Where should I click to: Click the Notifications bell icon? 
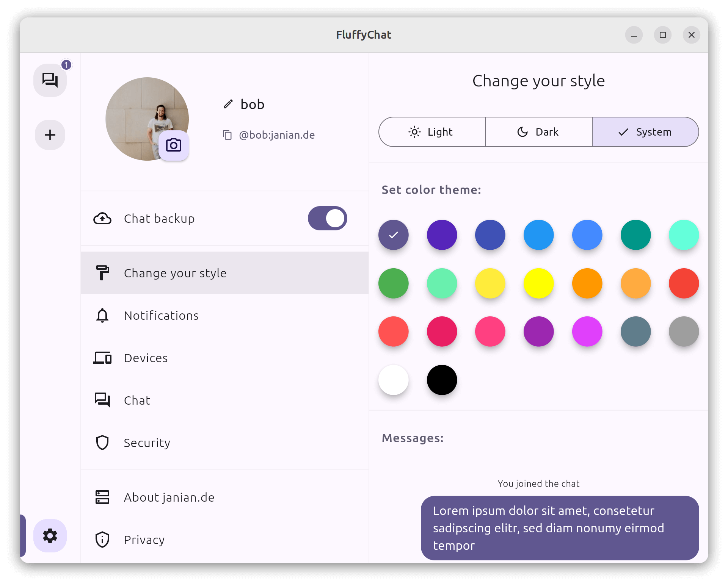102,315
